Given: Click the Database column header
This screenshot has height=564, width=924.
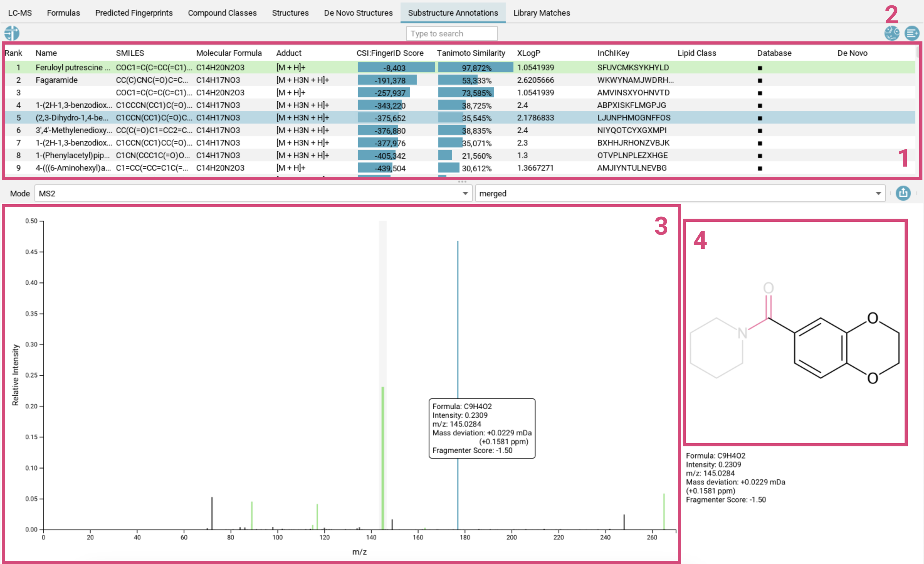Looking at the screenshot, I should [x=774, y=53].
